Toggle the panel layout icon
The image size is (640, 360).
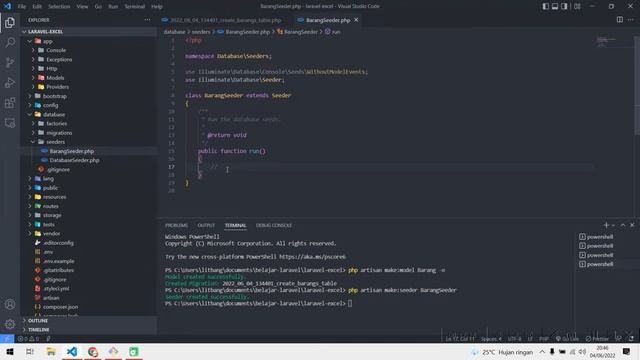pyautogui.click(x=555, y=6)
